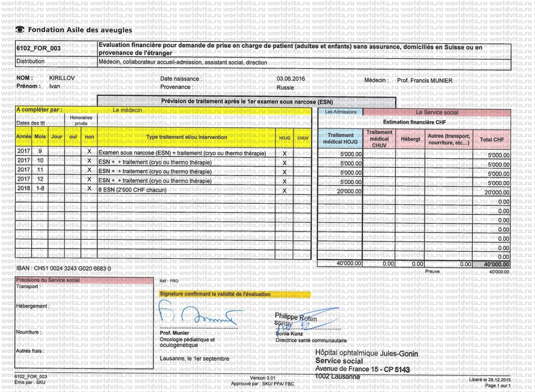Click the 'Fondation Asile des aveugles' heading
The height and width of the screenshot is (392, 535).
tap(80, 30)
